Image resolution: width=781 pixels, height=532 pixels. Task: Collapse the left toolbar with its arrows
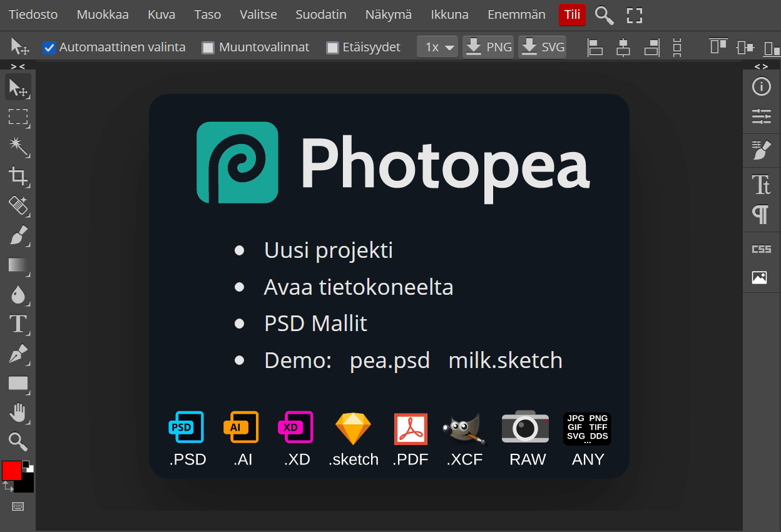18,66
